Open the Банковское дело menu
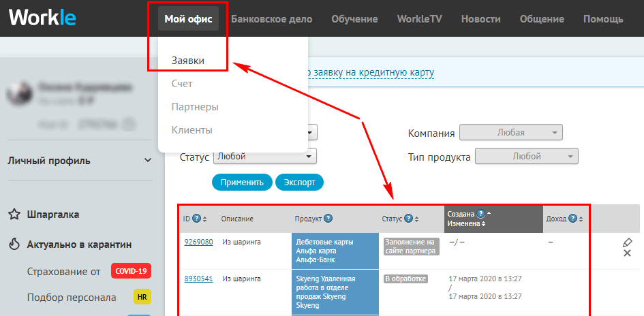This screenshot has height=316, width=644. pyautogui.click(x=271, y=19)
